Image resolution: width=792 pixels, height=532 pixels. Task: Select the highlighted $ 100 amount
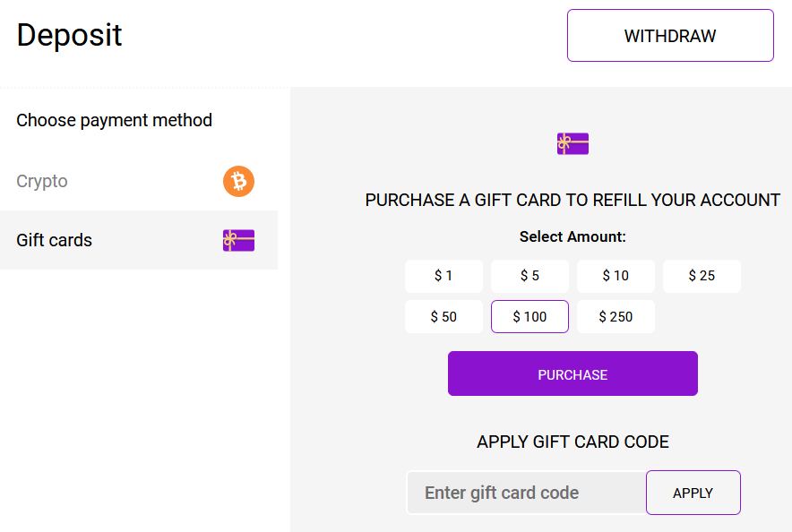coord(529,317)
